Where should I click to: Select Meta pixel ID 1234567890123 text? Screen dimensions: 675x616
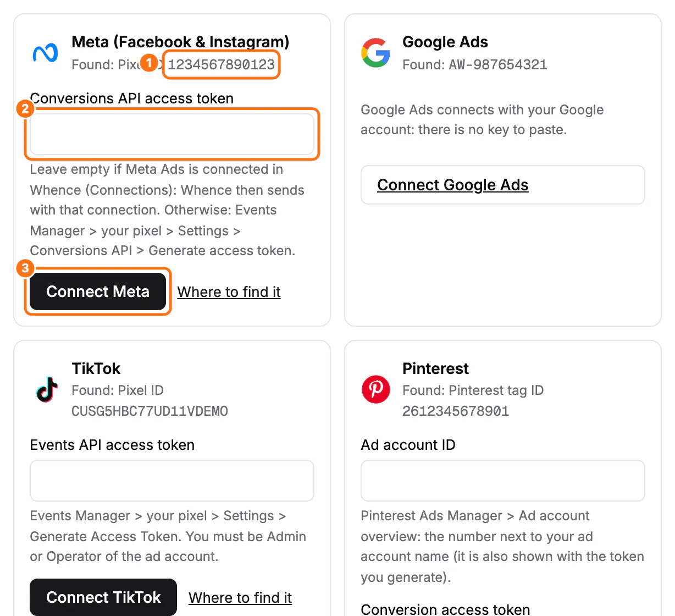222,65
